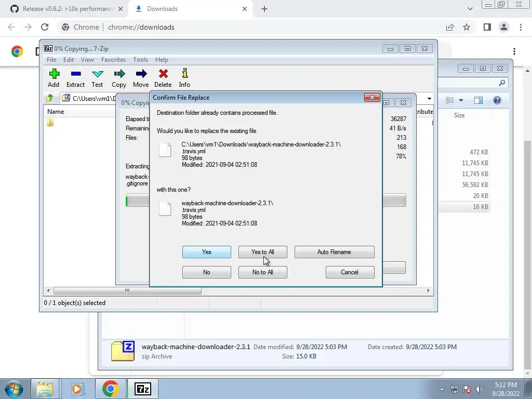Click the up-folder arrow icon in 7-Zip

click(x=50, y=98)
